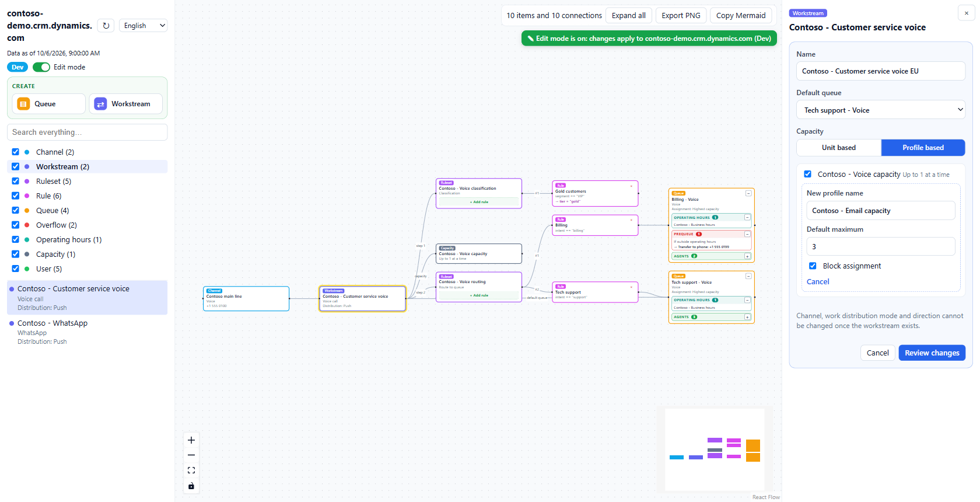Expand Billing - Voice agents section
Image resolution: width=980 pixels, height=502 pixels.
click(x=747, y=256)
